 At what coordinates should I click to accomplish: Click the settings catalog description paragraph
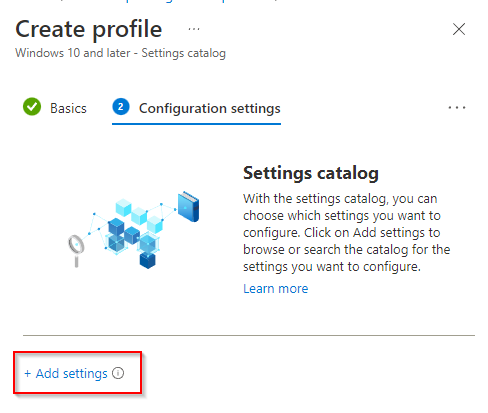click(x=347, y=233)
